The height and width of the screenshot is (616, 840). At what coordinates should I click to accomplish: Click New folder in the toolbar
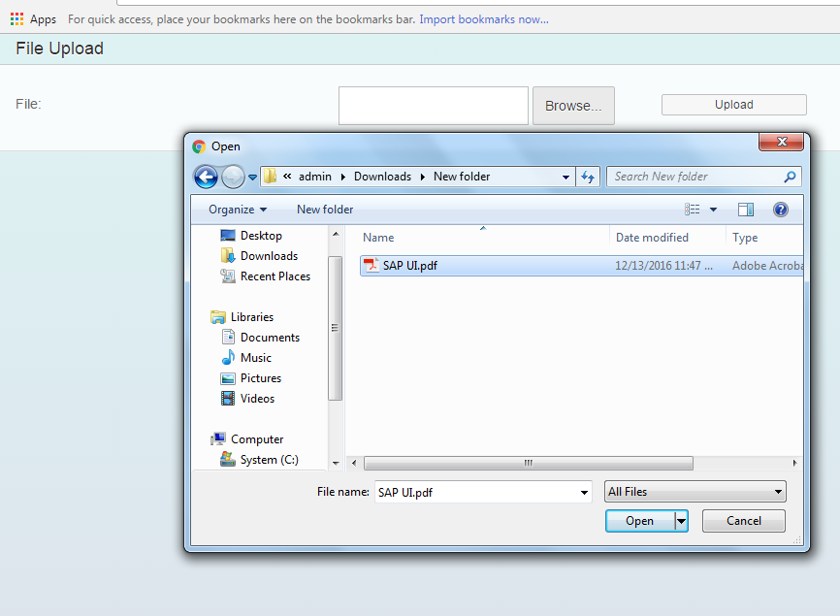point(325,210)
